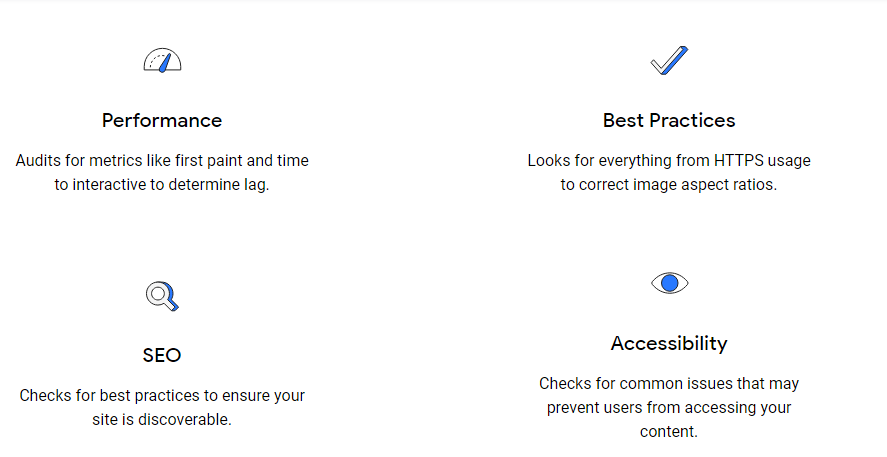Select the Best Practices heading

tap(669, 120)
